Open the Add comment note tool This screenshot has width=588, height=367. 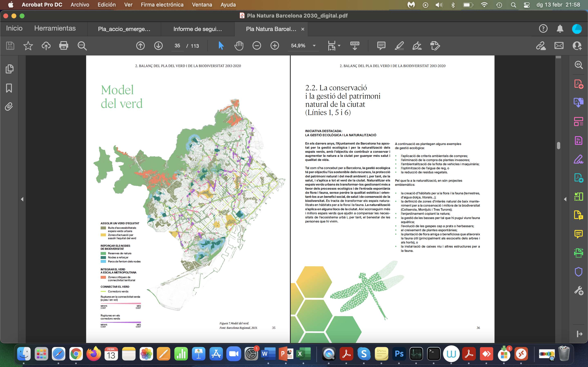coord(381,46)
